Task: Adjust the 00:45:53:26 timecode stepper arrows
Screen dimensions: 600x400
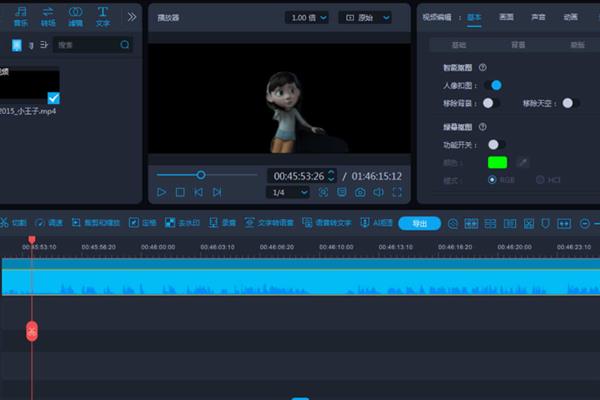Action: (331, 176)
